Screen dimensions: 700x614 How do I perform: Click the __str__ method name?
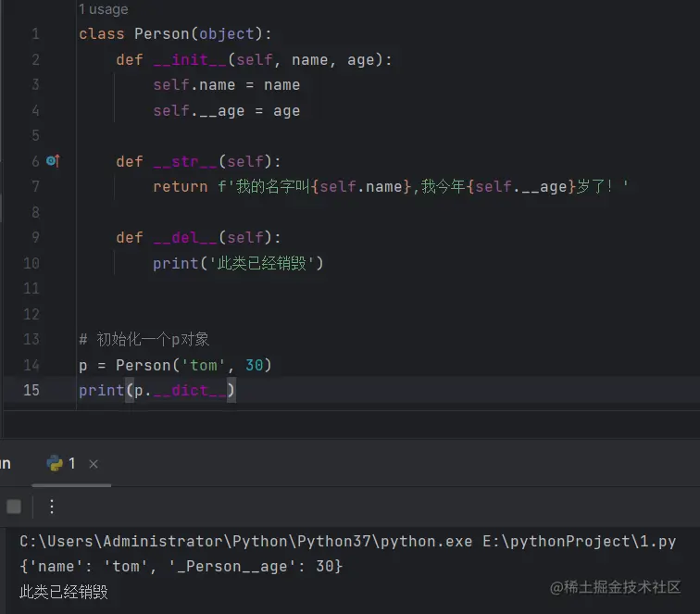185,161
